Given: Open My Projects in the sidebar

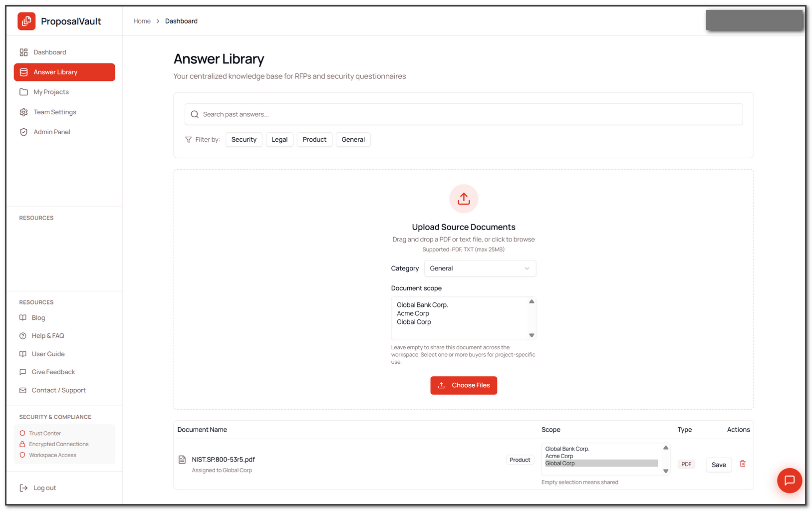Looking at the screenshot, I should pos(64,92).
